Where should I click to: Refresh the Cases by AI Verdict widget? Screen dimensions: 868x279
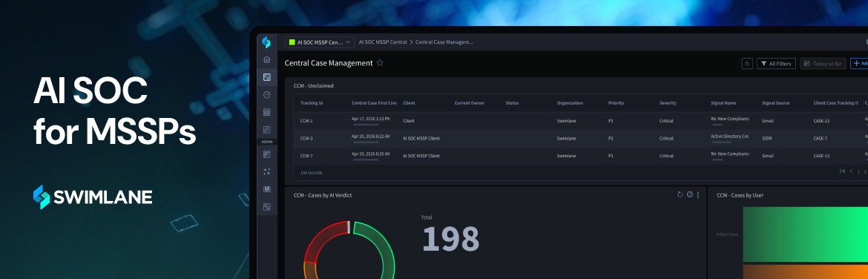pos(680,194)
